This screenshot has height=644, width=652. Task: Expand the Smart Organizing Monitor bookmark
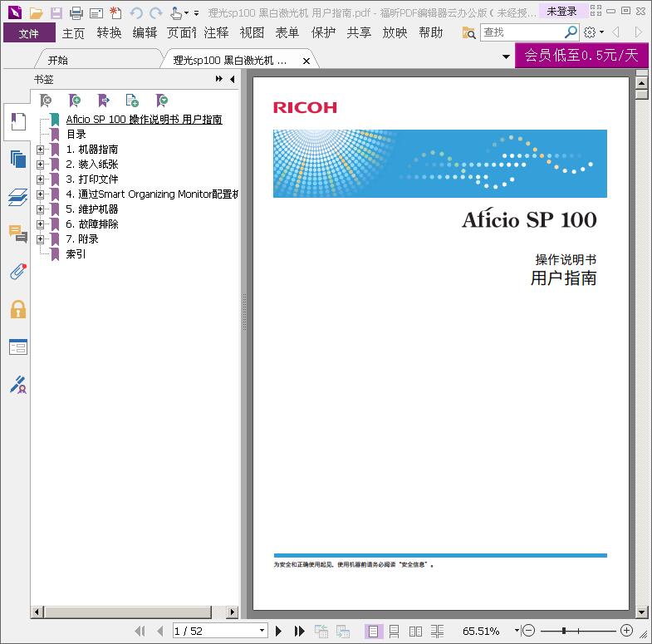[40, 194]
